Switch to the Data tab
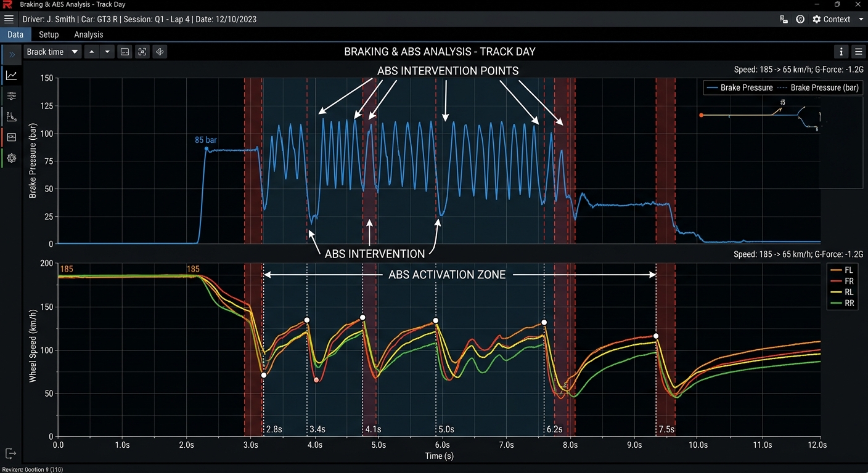 pyautogui.click(x=15, y=34)
